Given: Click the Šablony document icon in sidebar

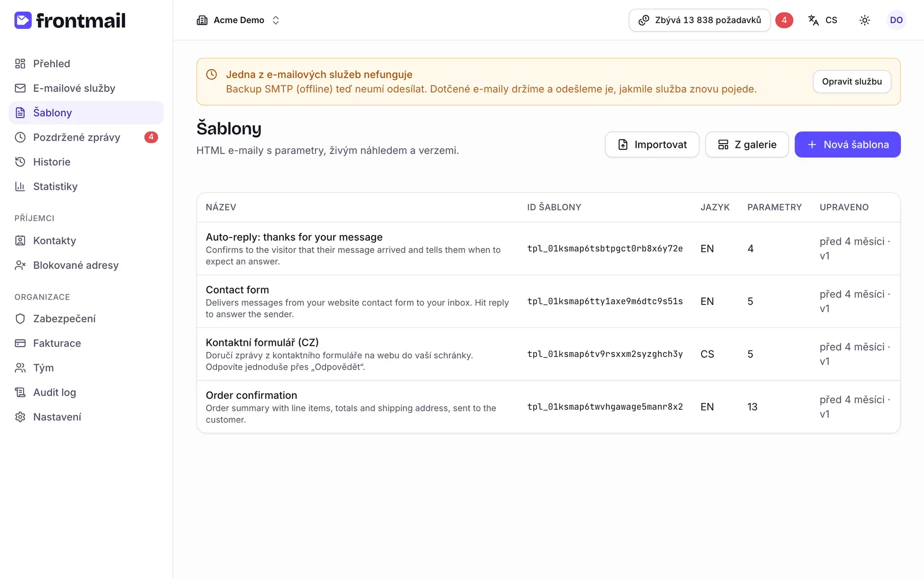Looking at the screenshot, I should click(20, 113).
